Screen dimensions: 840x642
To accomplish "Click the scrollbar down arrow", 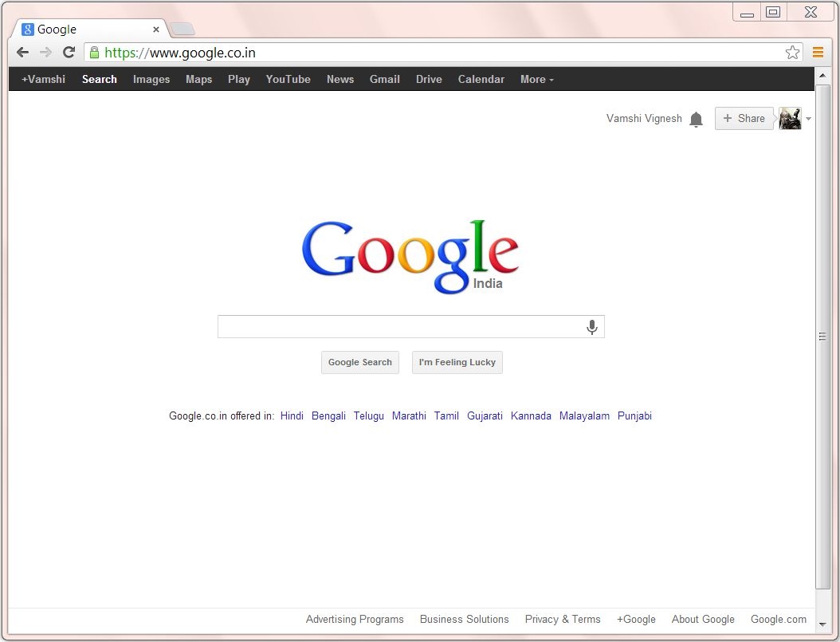I will (822, 624).
